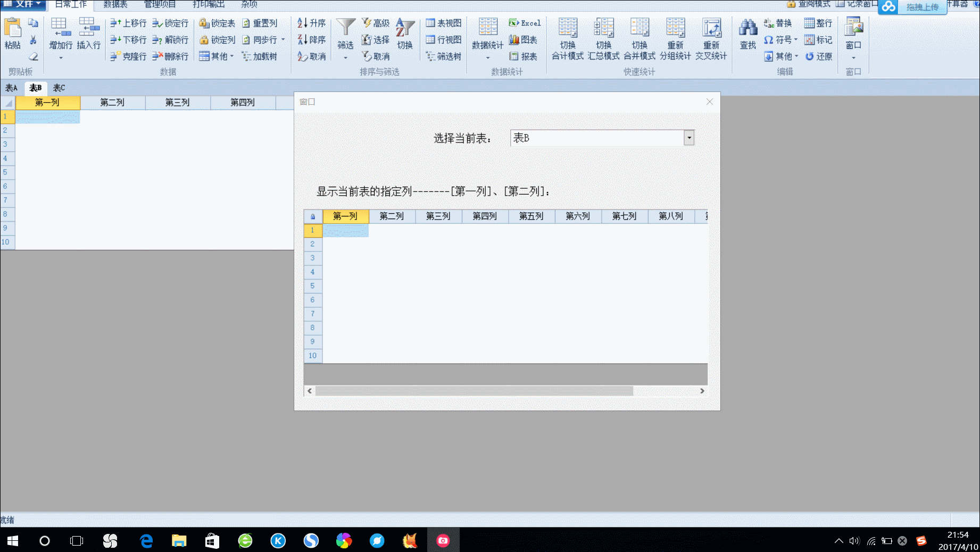The image size is (980, 552).
Task: Click the dialog's horizontal scrollbar right arrow
Action: tap(702, 391)
